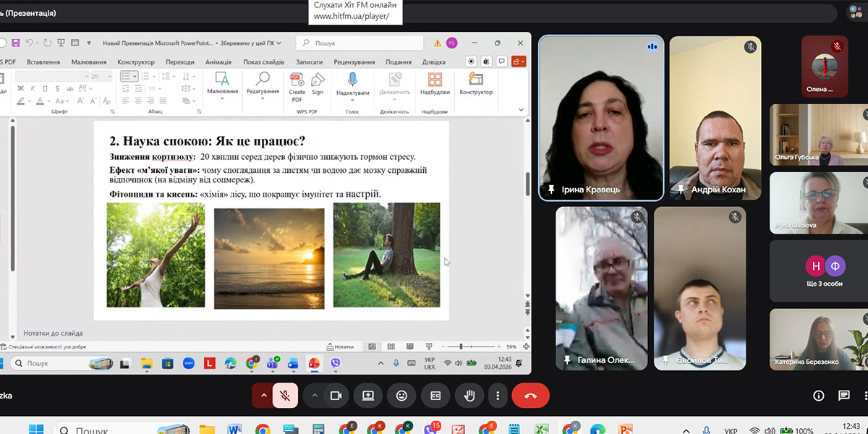This screenshot has height=434, width=868.
Task: Toggle the microphone mute button in Meet
Action: click(x=285, y=396)
